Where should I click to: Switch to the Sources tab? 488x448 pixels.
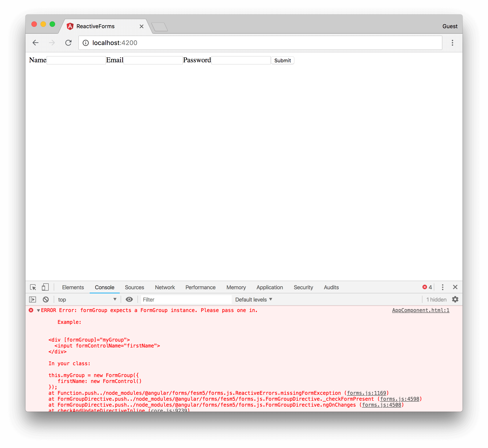pyautogui.click(x=135, y=287)
